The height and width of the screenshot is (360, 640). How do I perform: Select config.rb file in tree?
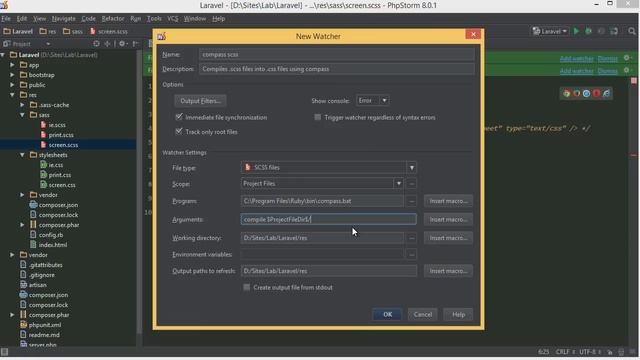(x=51, y=235)
